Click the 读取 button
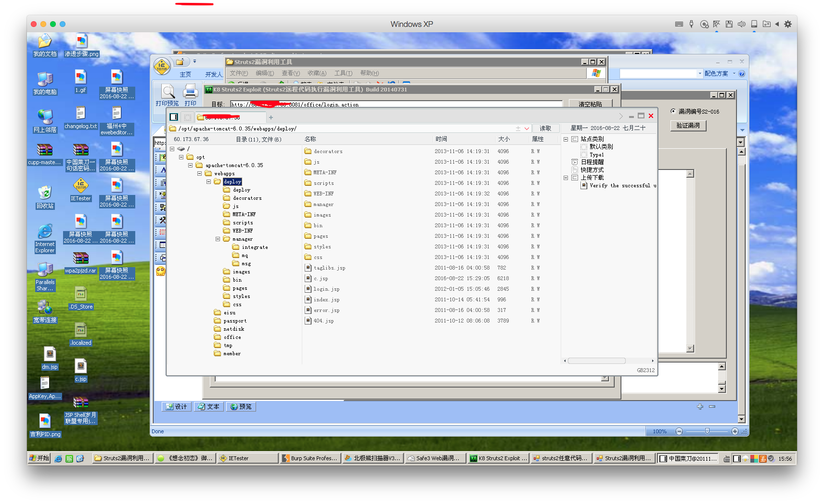The height and width of the screenshot is (504, 824). coord(545,129)
